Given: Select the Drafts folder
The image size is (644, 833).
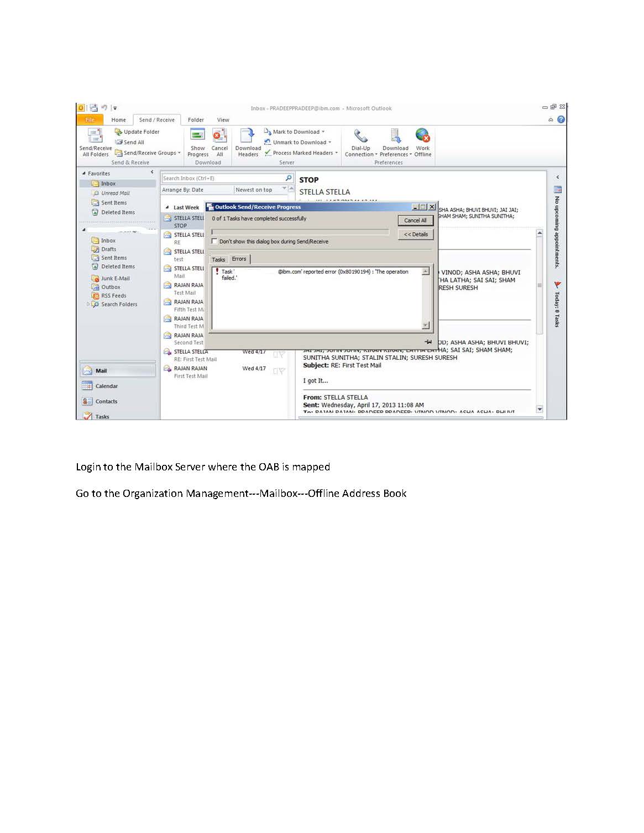Looking at the screenshot, I should click(x=104, y=249).
